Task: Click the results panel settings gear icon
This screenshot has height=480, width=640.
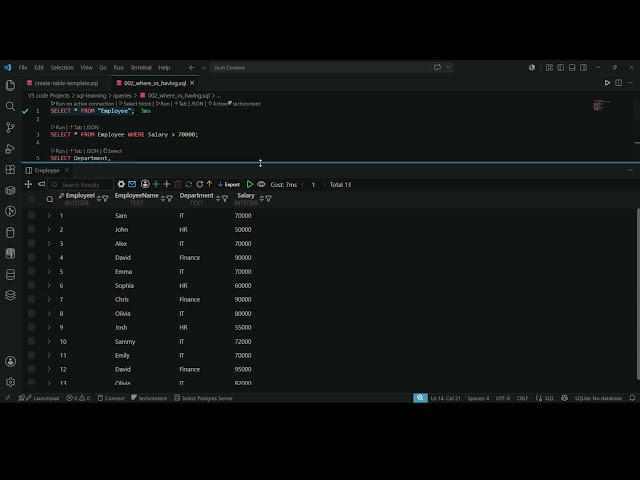Action: click(121, 184)
